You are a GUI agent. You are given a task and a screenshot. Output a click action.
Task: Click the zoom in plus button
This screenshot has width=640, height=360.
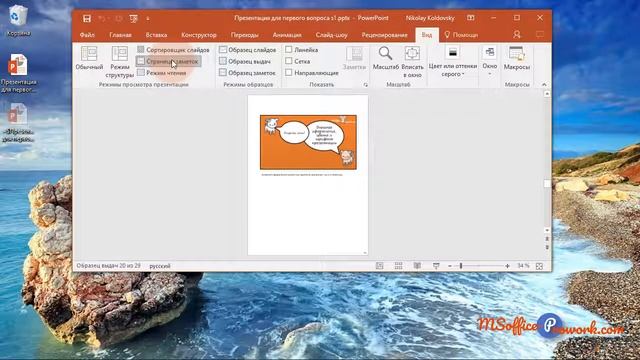507,266
